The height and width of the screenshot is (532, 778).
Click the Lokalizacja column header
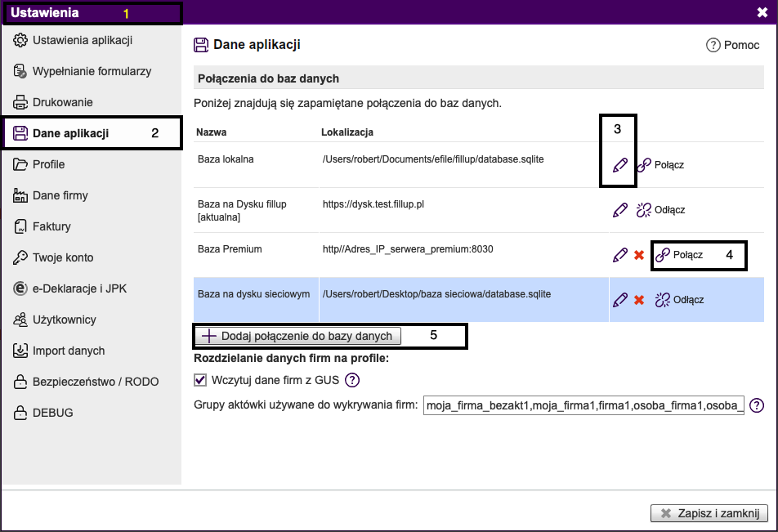click(347, 132)
